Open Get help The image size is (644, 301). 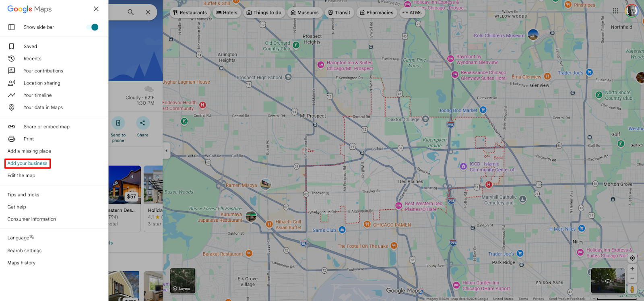tap(17, 207)
